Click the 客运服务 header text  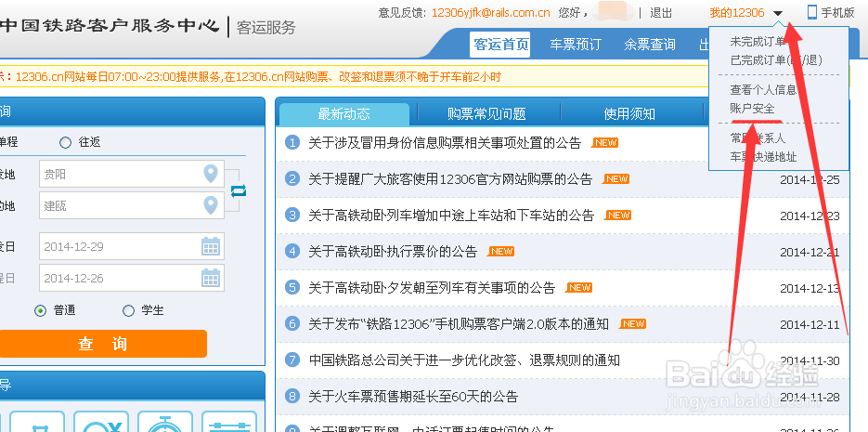click(266, 28)
